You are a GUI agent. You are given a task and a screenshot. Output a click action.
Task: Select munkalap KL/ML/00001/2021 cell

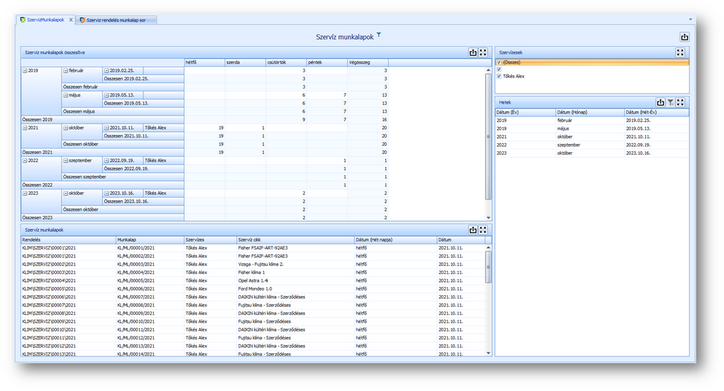click(150, 248)
